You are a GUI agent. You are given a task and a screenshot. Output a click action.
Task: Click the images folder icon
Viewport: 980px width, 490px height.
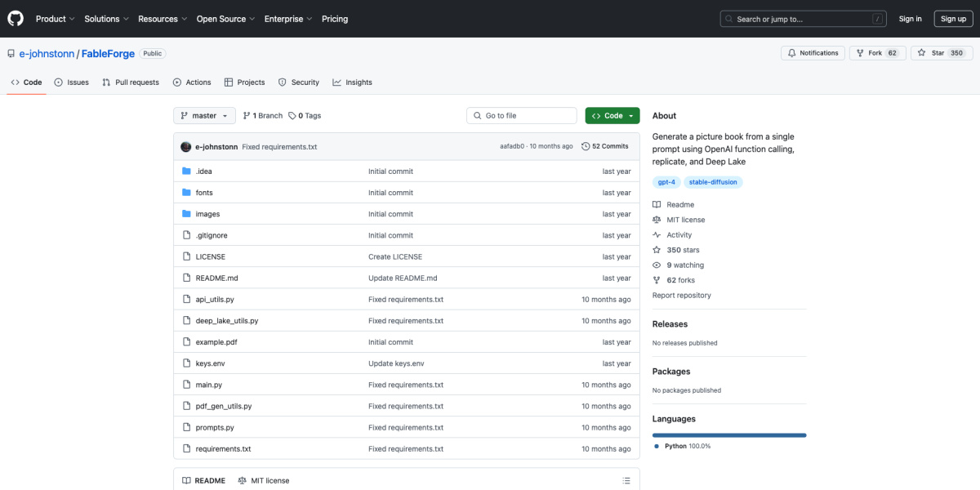click(x=187, y=214)
